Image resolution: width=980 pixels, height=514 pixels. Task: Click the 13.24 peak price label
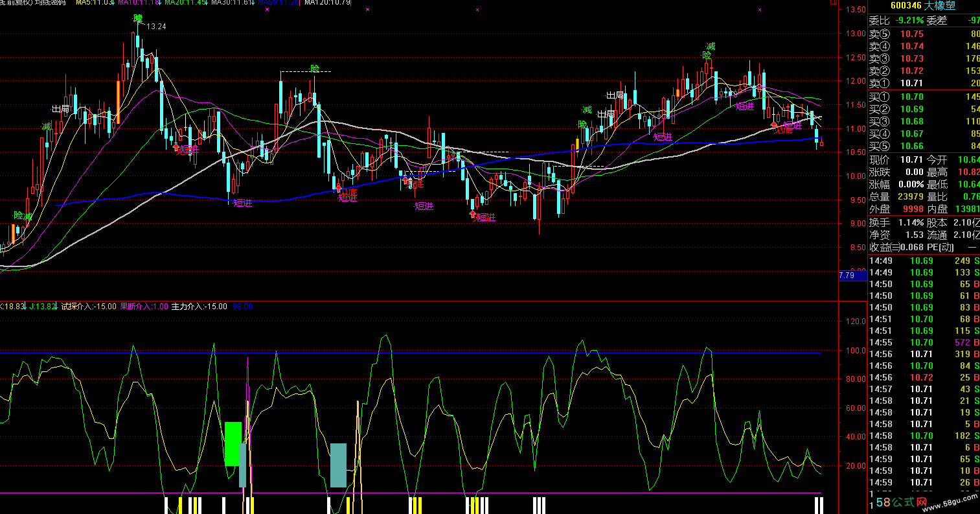point(156,27)
